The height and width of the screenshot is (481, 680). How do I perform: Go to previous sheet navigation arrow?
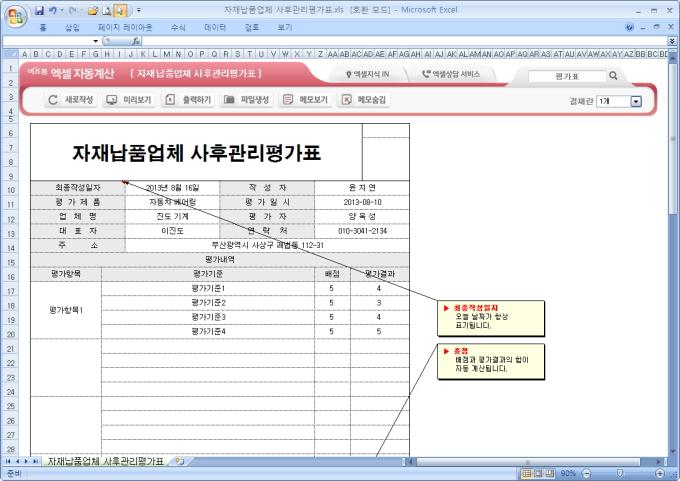[x=17, y=461]
